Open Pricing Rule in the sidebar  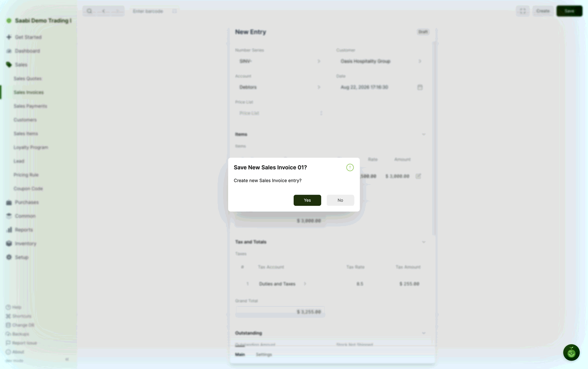coord(26,175)
